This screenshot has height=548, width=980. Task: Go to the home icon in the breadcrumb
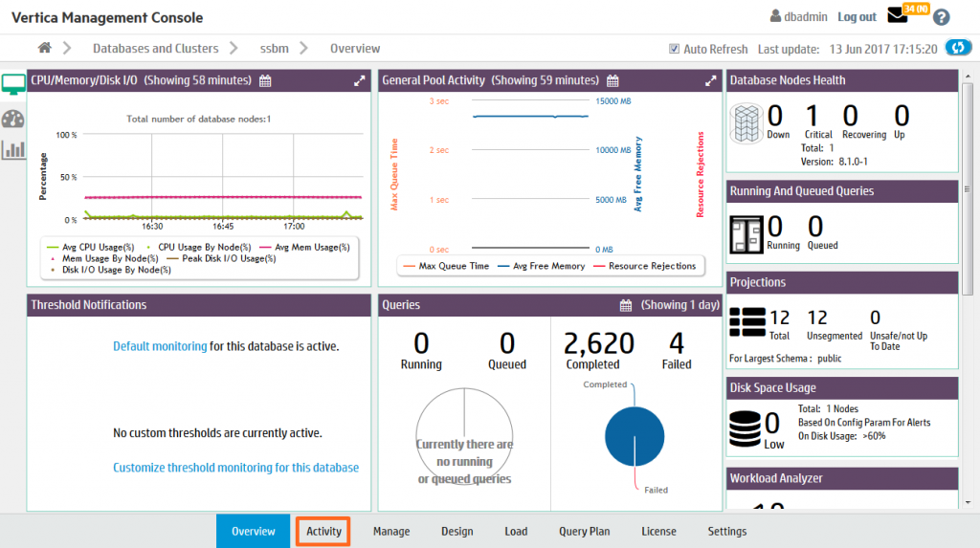[44, 48]
